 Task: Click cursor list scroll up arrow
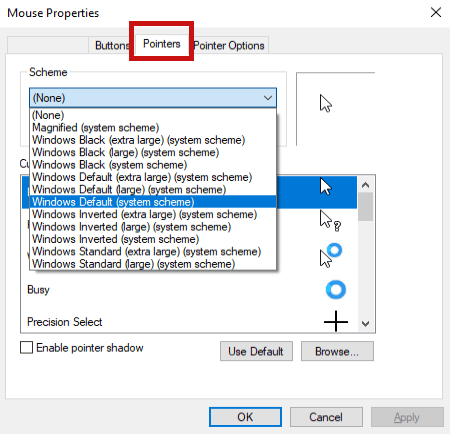(365, 185)
